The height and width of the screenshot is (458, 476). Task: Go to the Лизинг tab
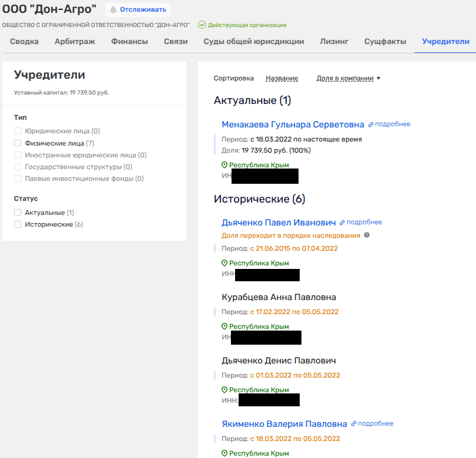coord(334,42)
